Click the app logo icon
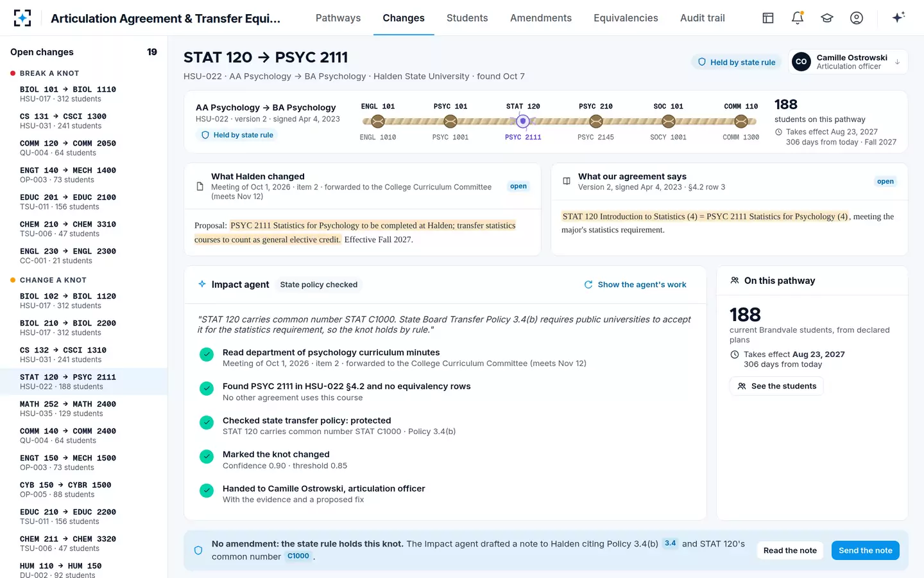 (22, 18)
